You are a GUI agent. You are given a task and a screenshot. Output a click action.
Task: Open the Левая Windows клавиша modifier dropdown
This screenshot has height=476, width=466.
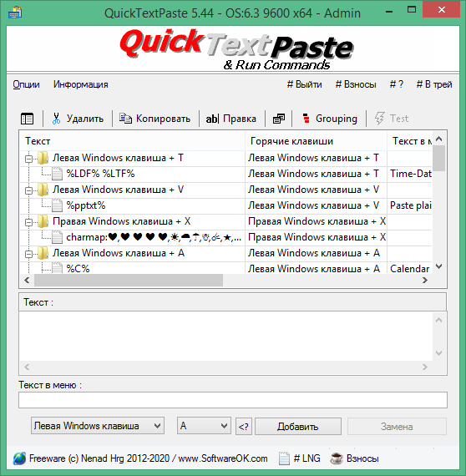[x=98, y=426]
